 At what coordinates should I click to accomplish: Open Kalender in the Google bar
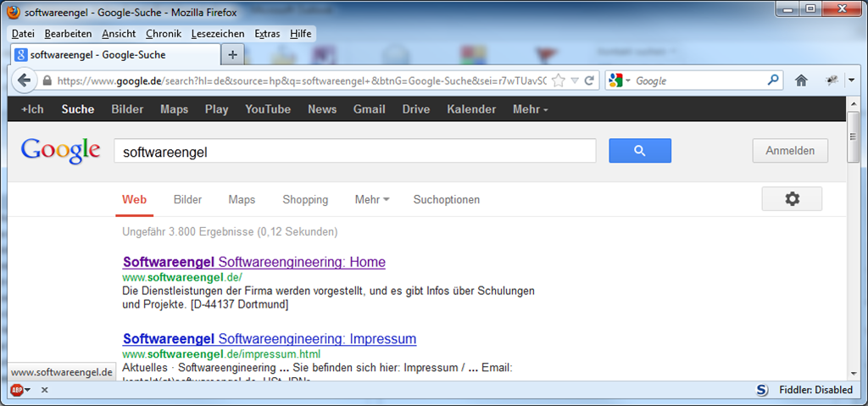[x=471, y=109]
